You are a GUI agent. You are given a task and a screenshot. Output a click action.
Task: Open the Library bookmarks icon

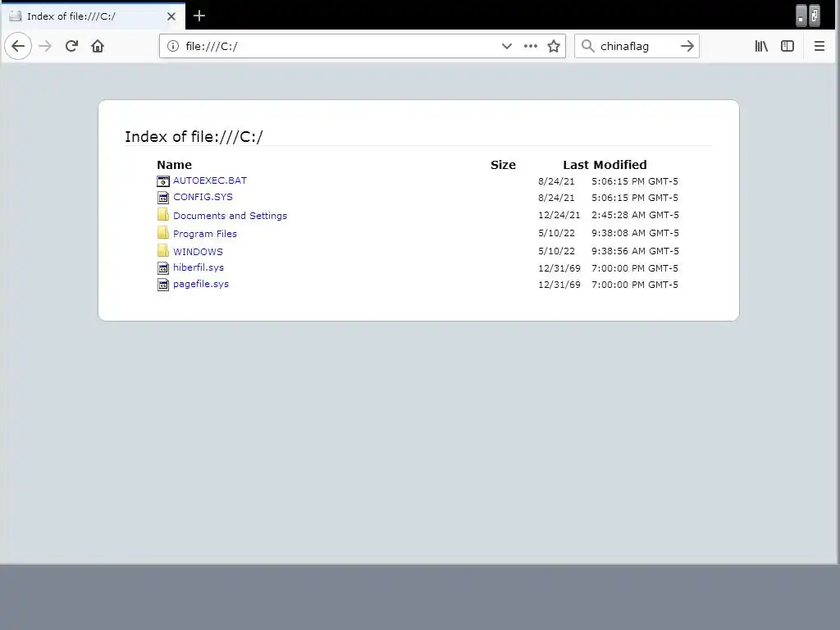pyautogui.click(x=761, y=46)
